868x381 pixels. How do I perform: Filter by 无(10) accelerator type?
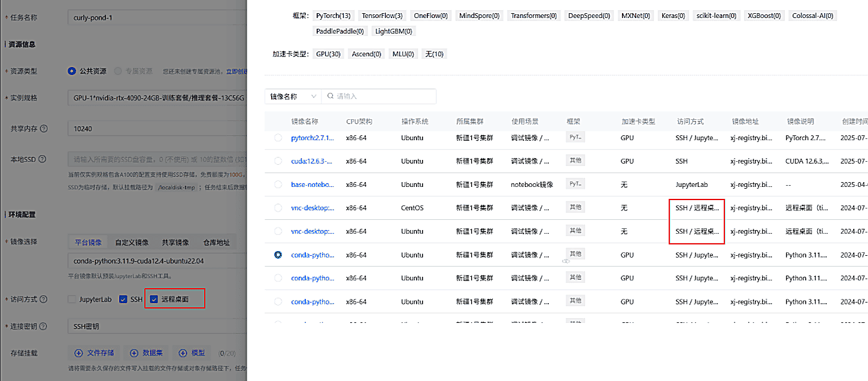tap(434, 54)
